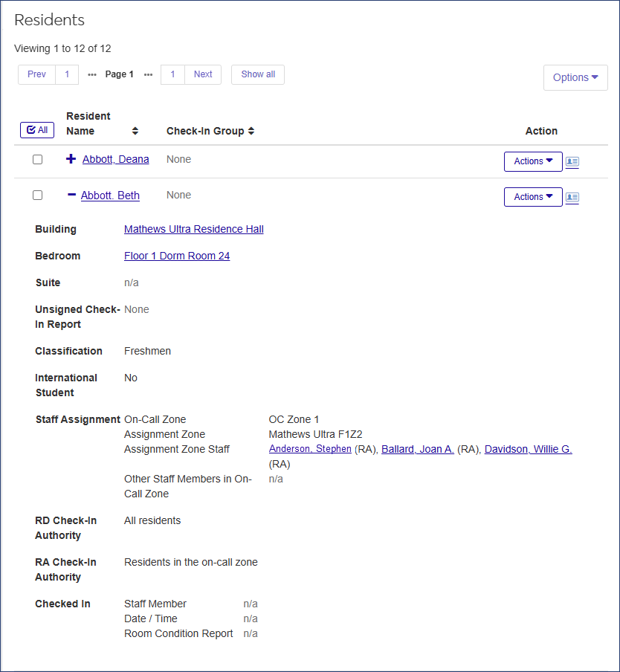The width and height of the screenshot is (620, 672).
Task: Click 'Residents in the on-call zone' text
Action: (x=191, y=562)
